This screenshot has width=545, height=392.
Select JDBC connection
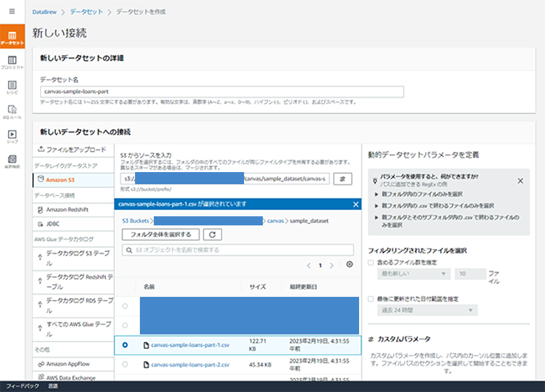73,224
